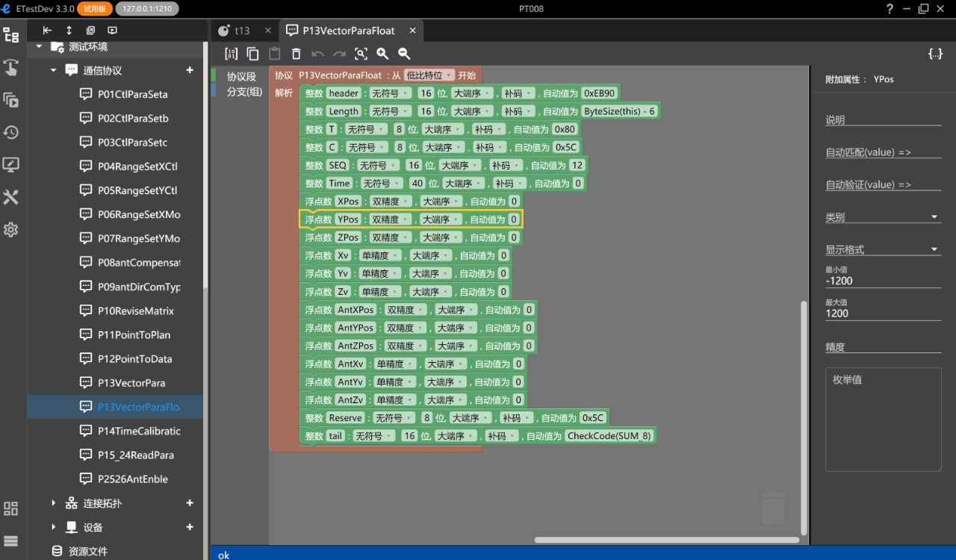Click the help question mark in title bar
This screenshot has width=956, height=560.
(x=890, y=9)
